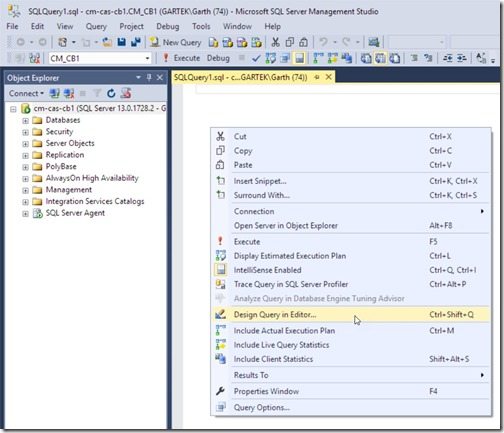Viewport: 504px width, 433px height.
Task: Open the CM_CB1 database dropdown
Action: [100, 59]
